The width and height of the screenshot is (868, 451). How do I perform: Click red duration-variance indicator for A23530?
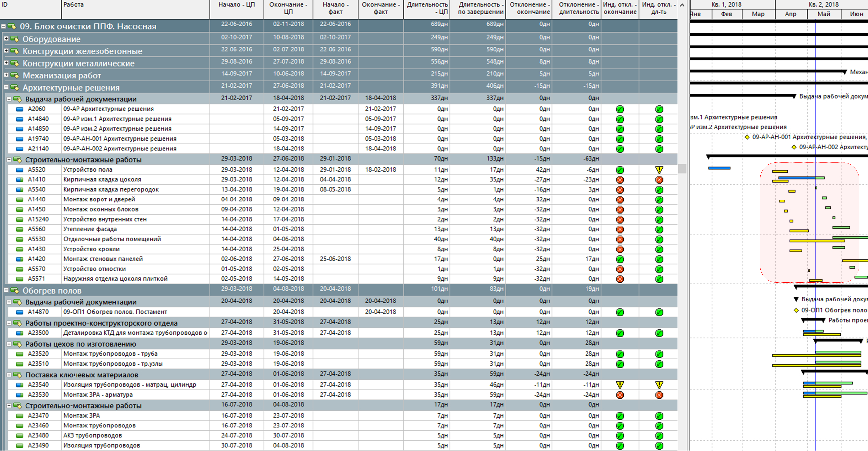tap(659, 395)
